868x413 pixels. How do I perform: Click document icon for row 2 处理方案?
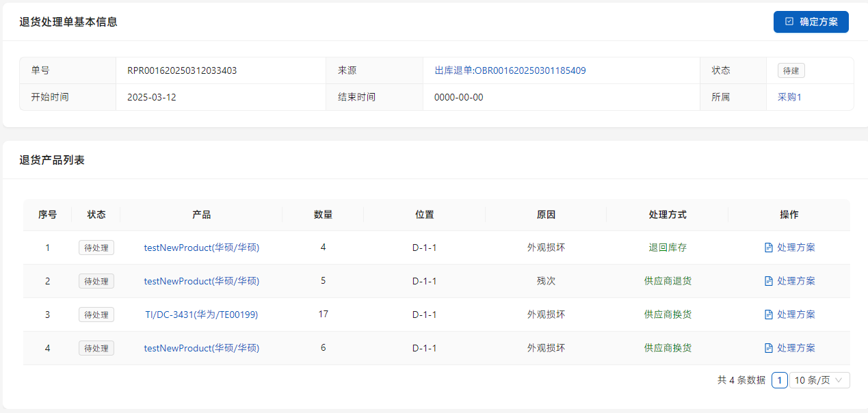click(x=768, y=281)
